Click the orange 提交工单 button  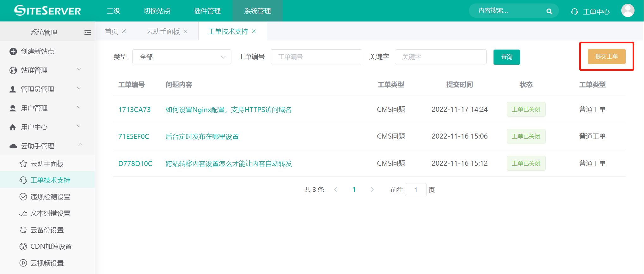point(606,57)
